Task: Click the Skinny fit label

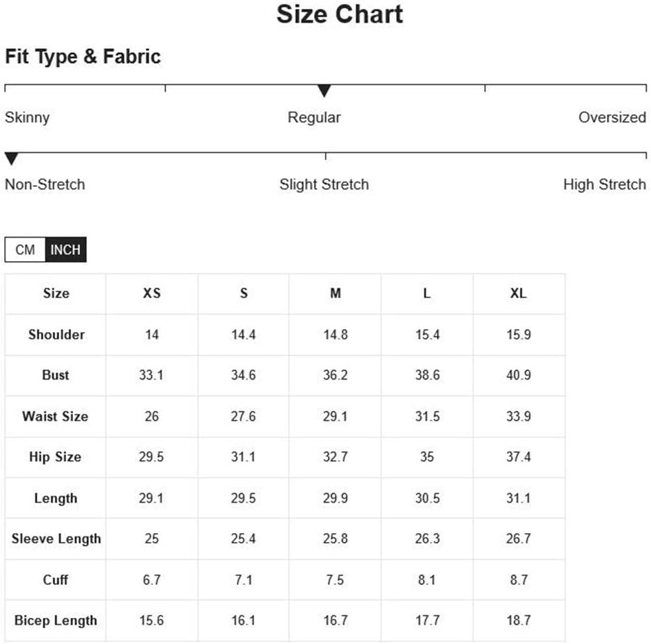Action: [x=27, y=118]
